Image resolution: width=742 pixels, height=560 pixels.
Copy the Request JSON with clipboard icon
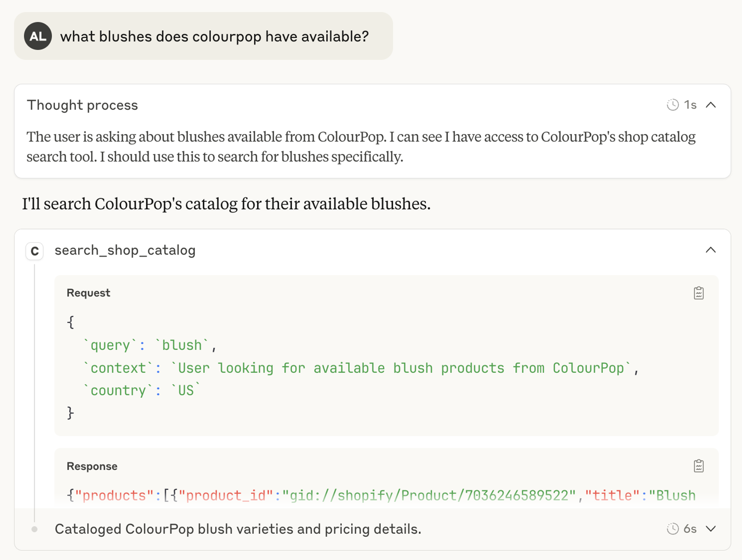tap(699, 293)
